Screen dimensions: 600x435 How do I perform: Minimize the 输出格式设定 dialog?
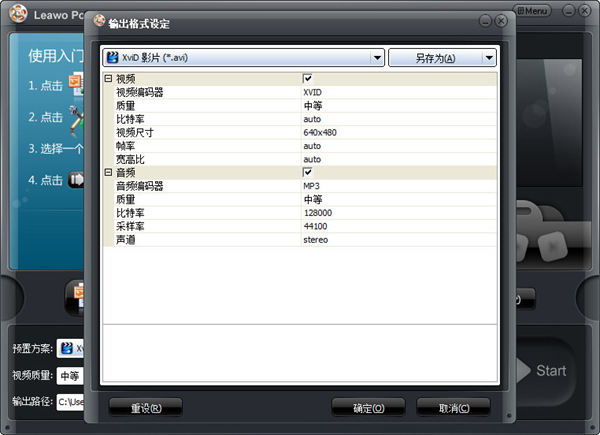[x=485, y=21]
